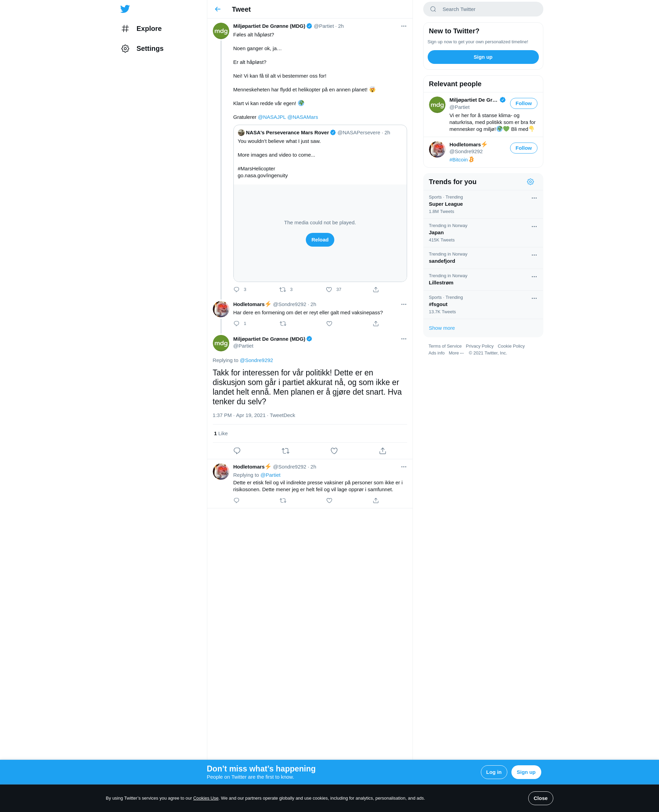659x812 pixels.
Task: Like the top MDG tweet with 37 likes
Action: click(329, 290)
